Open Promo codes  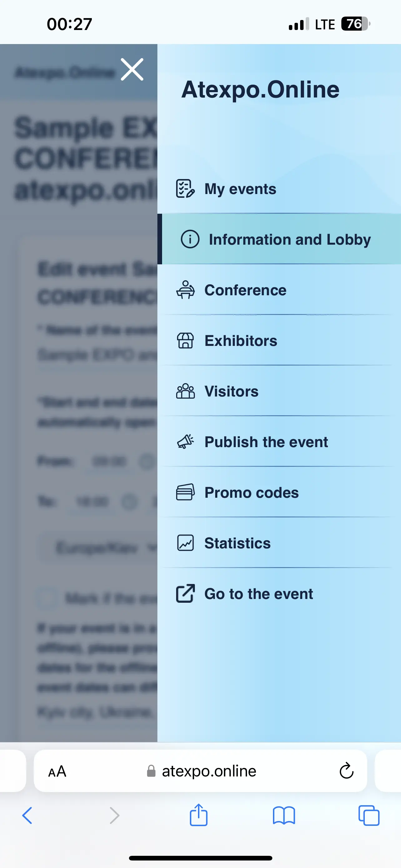coord(279,492)
